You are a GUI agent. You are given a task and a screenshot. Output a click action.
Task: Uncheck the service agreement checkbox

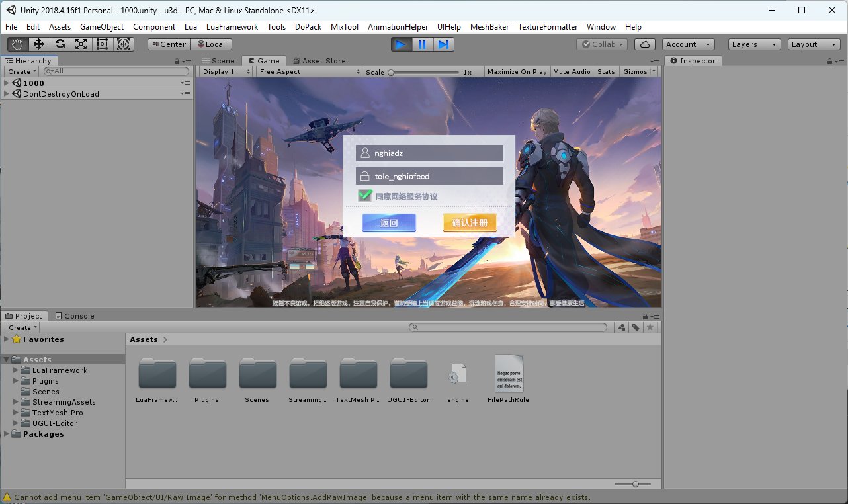tap(365, 196)
